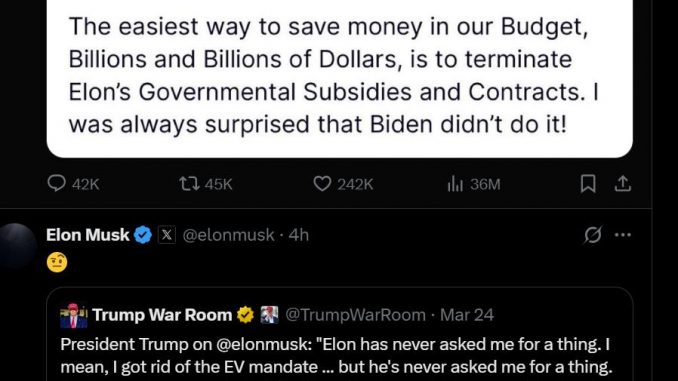The image size is (678, 381).
Task: Open the @elonmusk handle in the post header
Action: 228,235
